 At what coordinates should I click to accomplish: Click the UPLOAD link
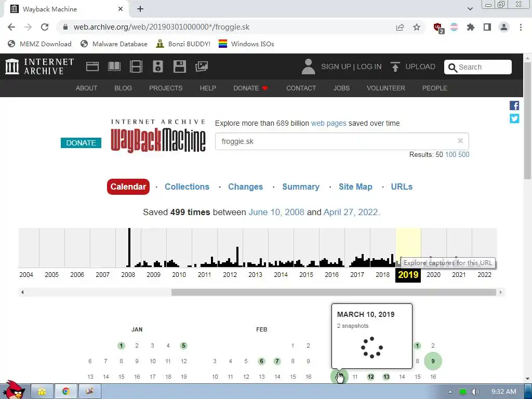tap(420, 66)
